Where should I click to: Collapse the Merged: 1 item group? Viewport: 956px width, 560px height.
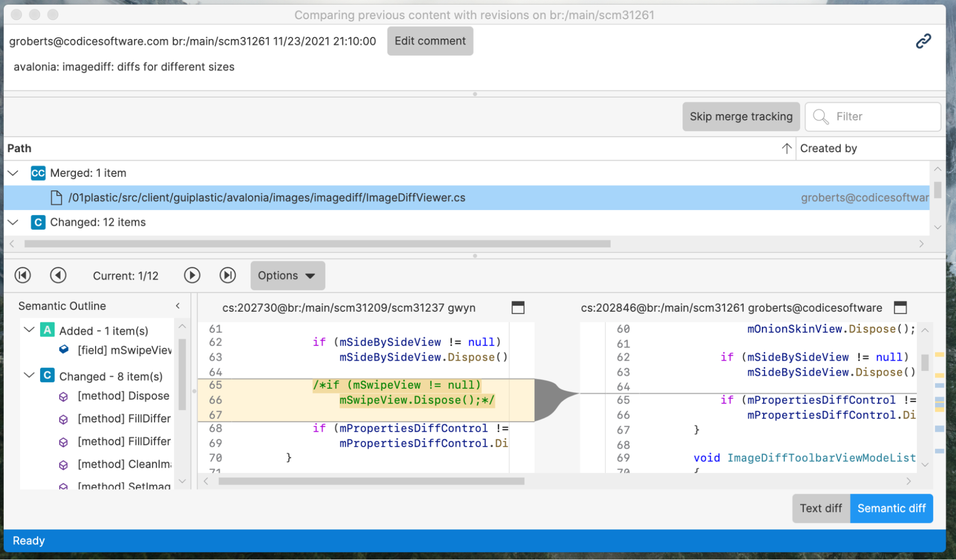pyautogui.click(x=13, y=173)
